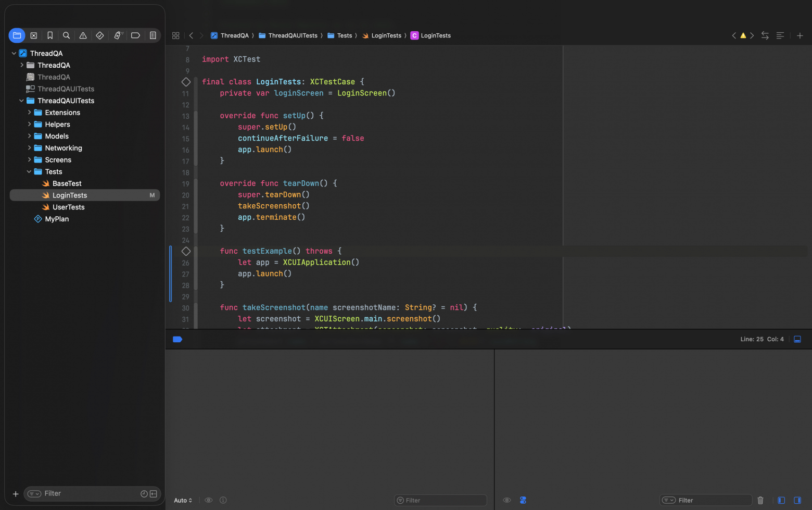Screen dimensions: 812x510
Task: Expand the Screens folder
Action: click(29, 160)
